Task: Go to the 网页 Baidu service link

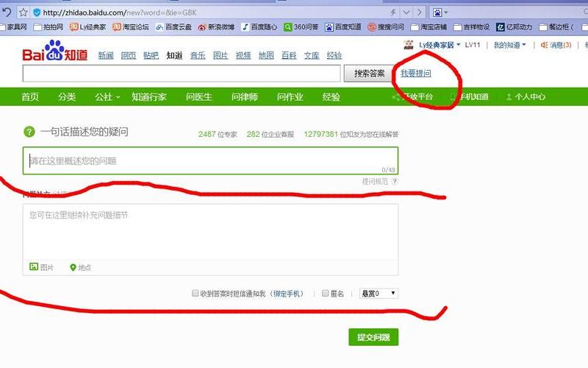Action: point(129,56)
